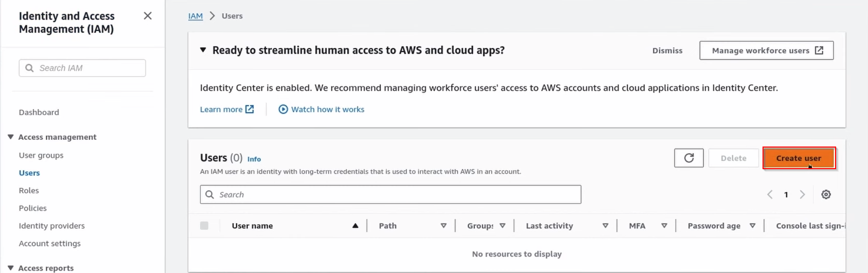
Task: Click the User name sort ascending arrow
Action: click(355, 226)
